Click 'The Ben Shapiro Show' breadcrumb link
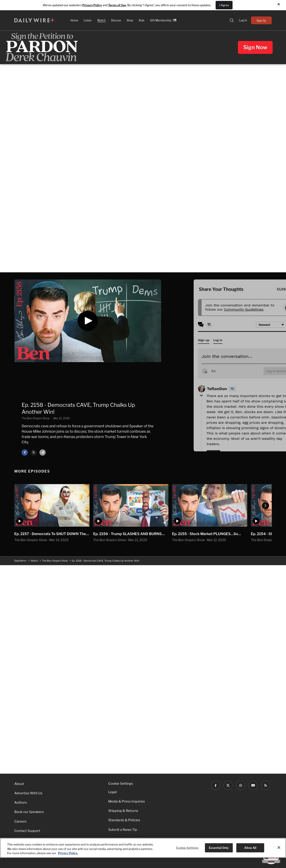This screenshot has width=286, height=868. [x=55, y=561]
